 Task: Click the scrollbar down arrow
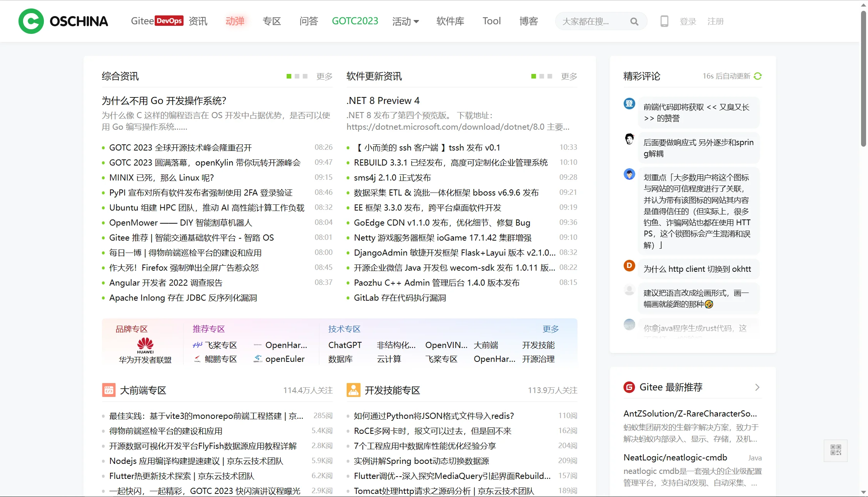coord(863,492)
